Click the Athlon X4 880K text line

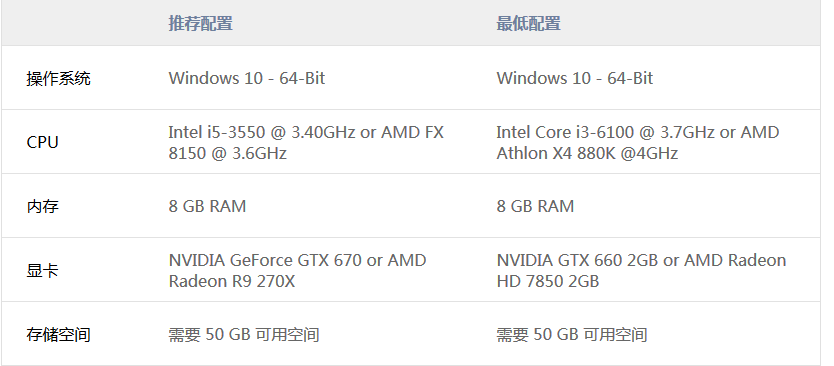(587, 153)
